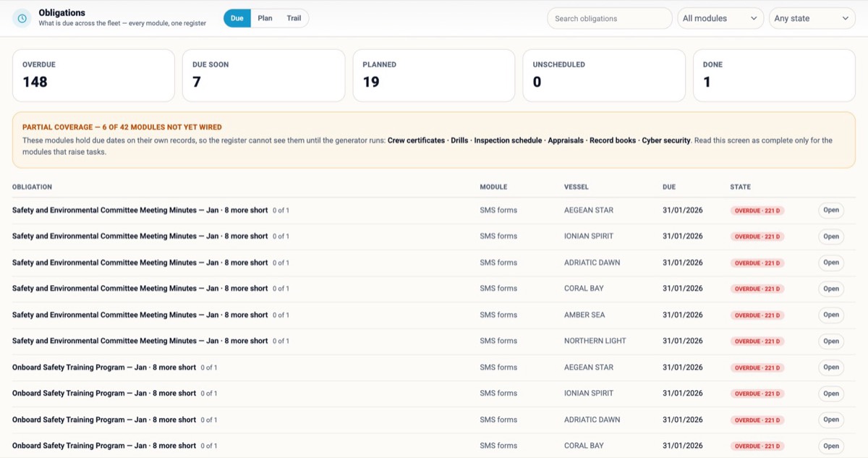Open the Any state dropdown

[812, 18]
